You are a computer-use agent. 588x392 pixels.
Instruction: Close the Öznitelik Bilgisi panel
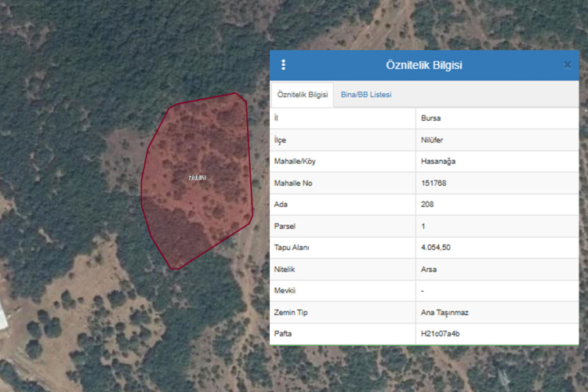tap(568, 65)
